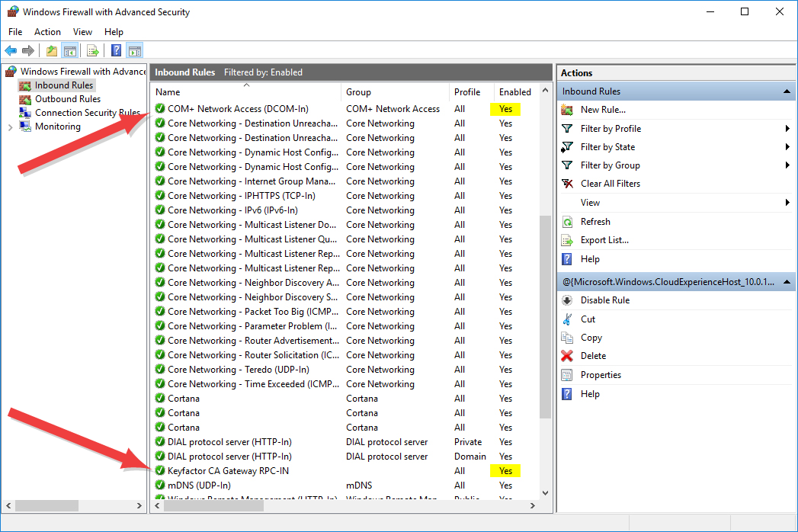Collapse the Inbound Rules actions section
798x532 pixels.
(787, 91)
